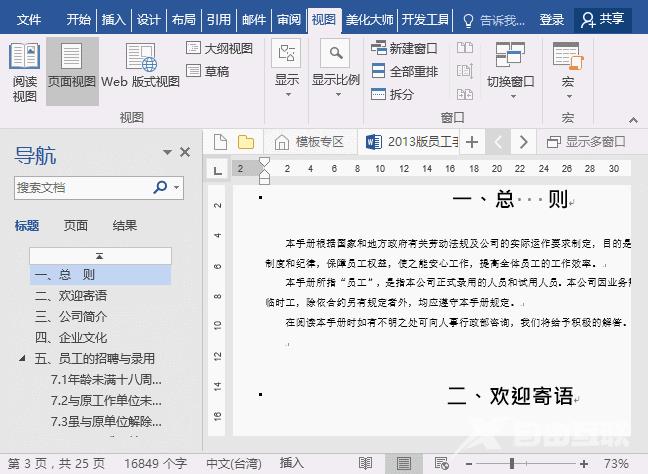Image resolution: width=648 pixels, height=474 pixels.
Task: Switch to 页面 tab in navigation pane
Action: 76,226
